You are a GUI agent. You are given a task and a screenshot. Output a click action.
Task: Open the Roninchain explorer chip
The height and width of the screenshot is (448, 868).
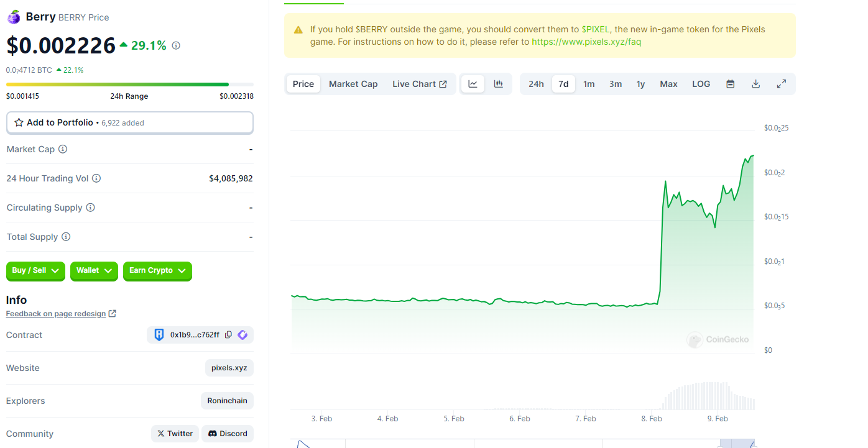coord(227,401)
